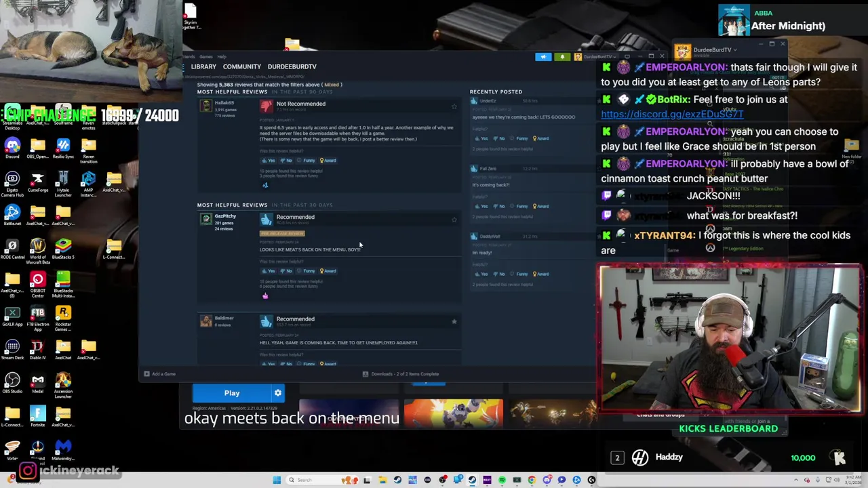Click the Steam account avatar
The height and width of the screenshot is (488, 868).
578,57
